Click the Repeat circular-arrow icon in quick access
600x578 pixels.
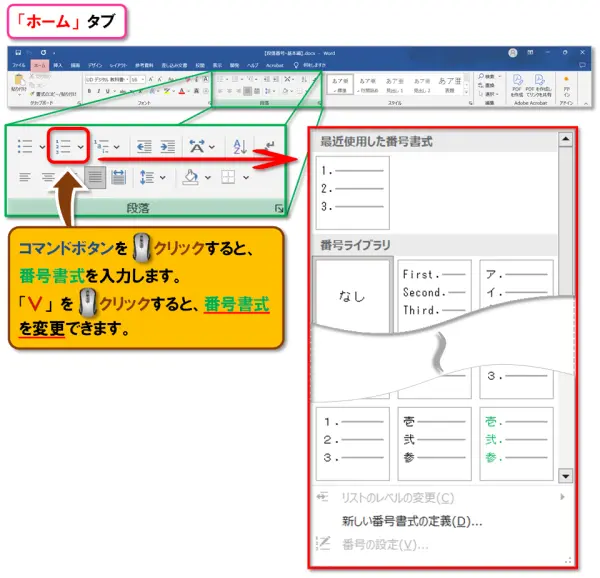coord(44,52)
